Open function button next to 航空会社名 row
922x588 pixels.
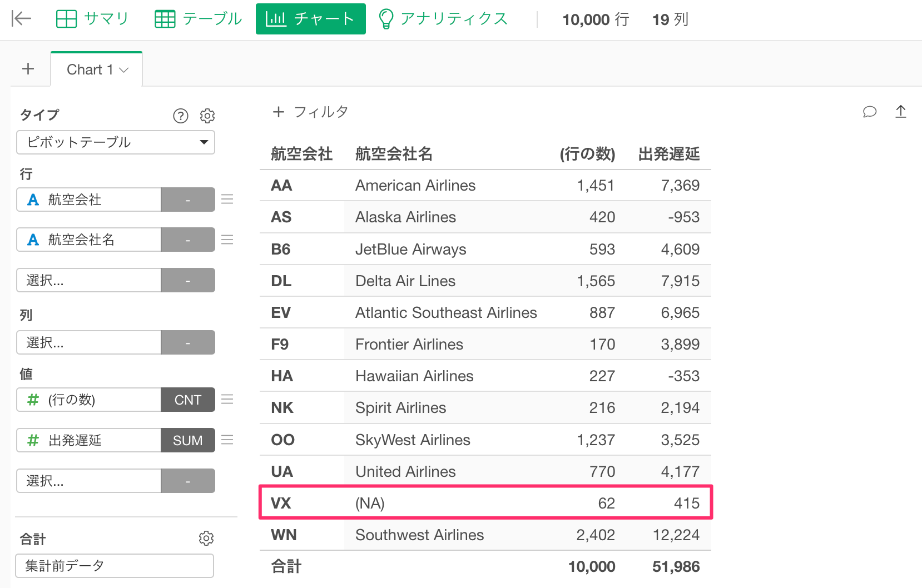(x=188, y=240)
